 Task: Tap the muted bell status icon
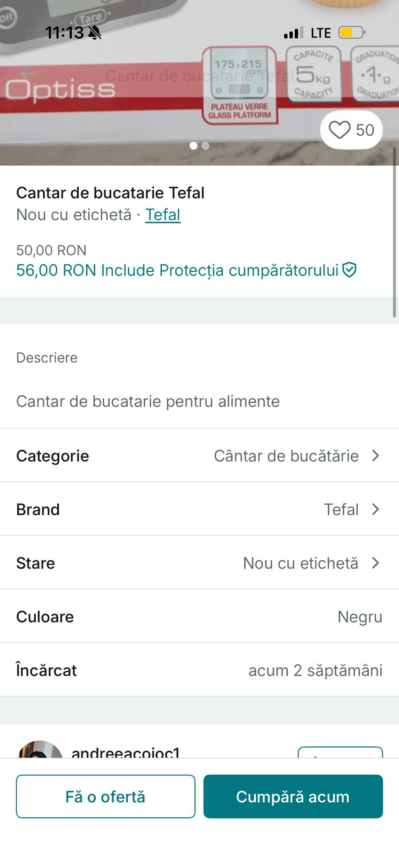(x=95, y=33)
